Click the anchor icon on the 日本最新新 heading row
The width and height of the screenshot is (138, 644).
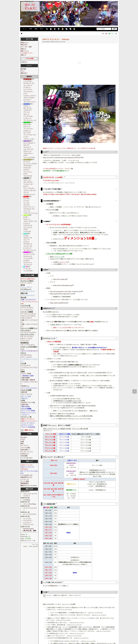click(x=116, y=221)
